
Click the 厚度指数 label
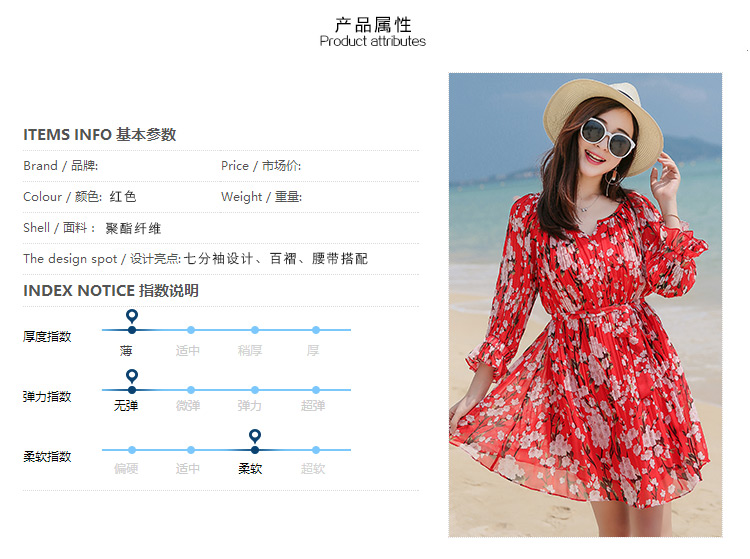pos(47,337)
